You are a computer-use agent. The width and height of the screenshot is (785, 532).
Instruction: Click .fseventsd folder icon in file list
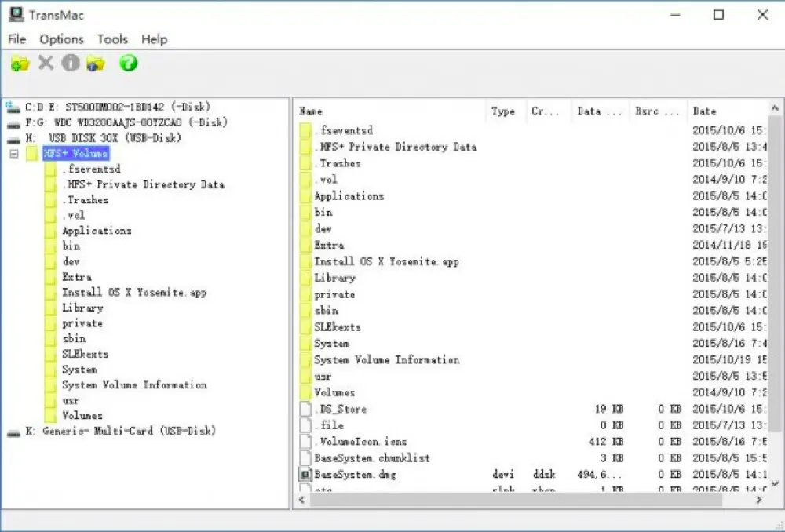pyautogui.click(x=305, y=130)
